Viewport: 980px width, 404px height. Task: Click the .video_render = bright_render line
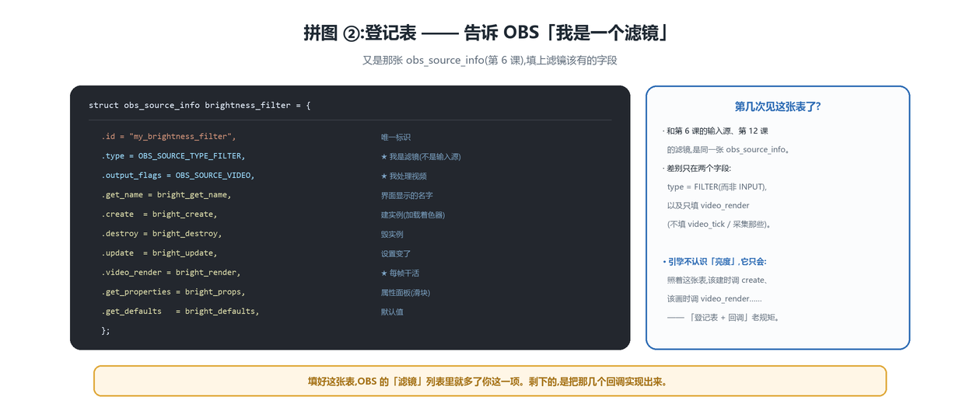(170, 273)
